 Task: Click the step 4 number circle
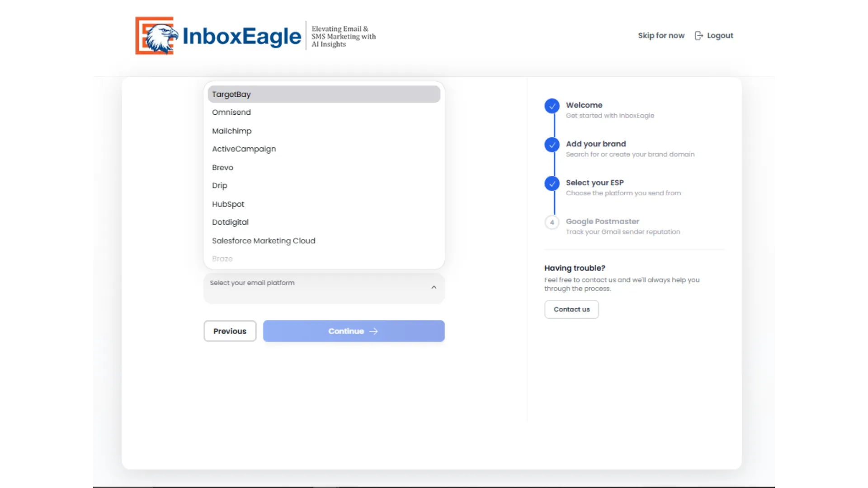pyautogui.click(x=552, y=222)
